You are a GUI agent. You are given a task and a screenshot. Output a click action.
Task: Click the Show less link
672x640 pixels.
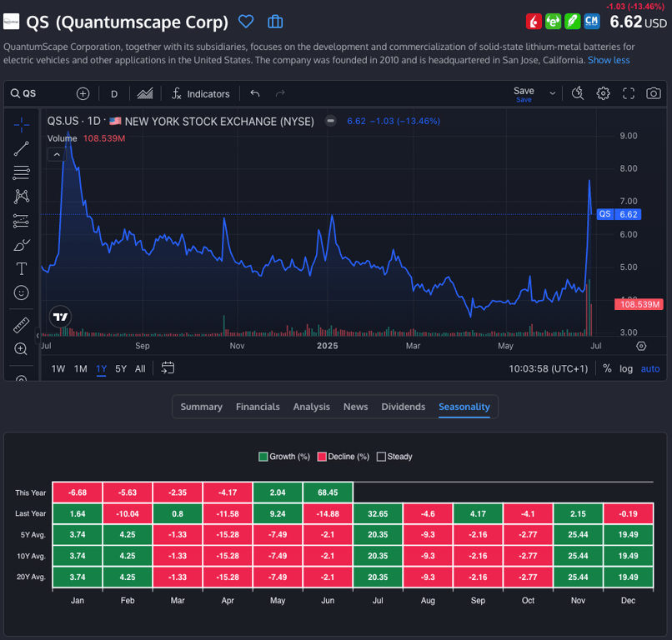609,60
